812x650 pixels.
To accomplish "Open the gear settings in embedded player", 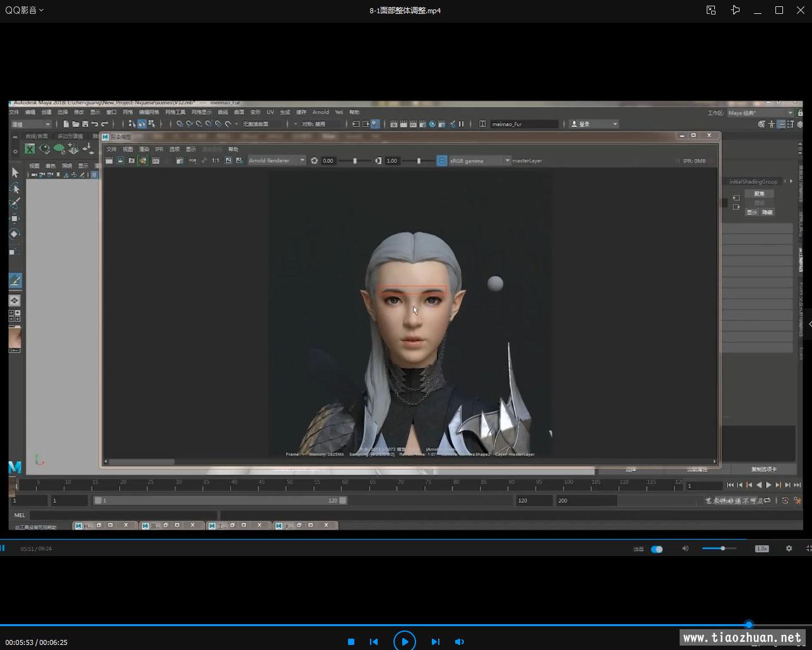I will coord(789,548).
